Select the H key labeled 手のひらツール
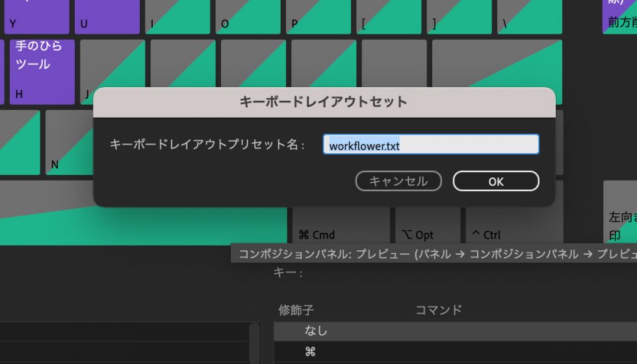 [x=42, y=72]
